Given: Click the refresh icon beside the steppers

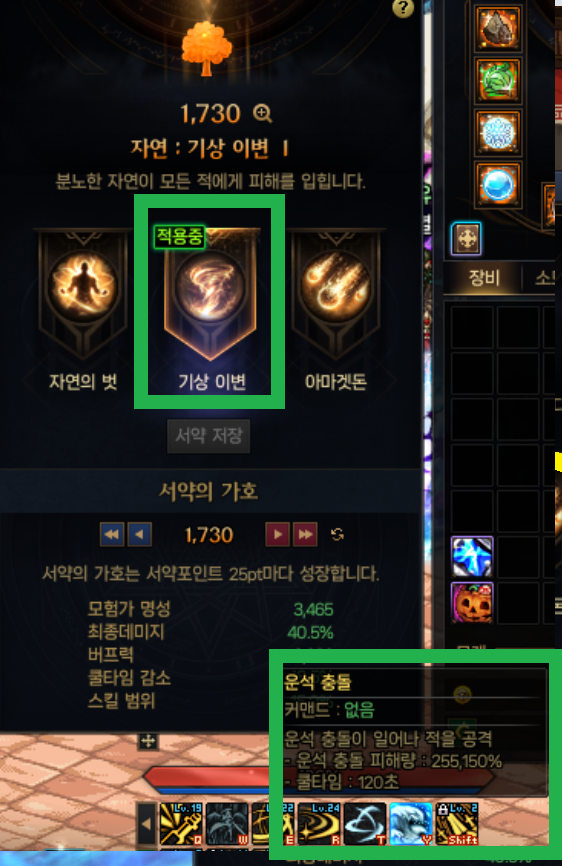Looking at the screenshot, I should coord(337,534).
